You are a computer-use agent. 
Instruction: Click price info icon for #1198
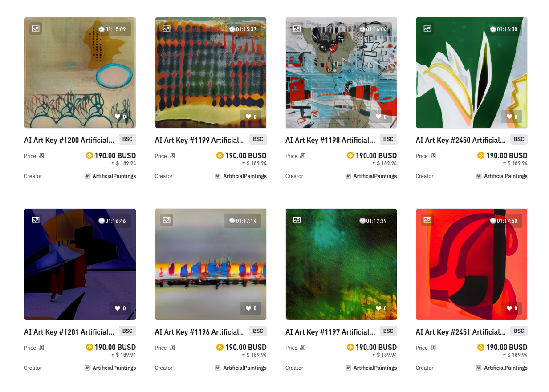303,156
